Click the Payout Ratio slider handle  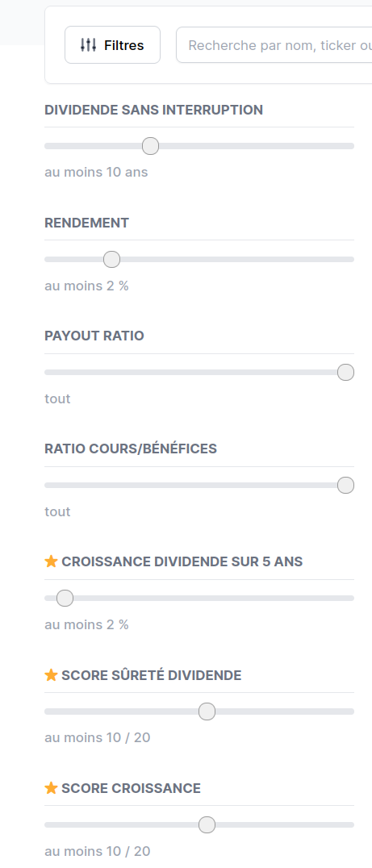[345, 373]
